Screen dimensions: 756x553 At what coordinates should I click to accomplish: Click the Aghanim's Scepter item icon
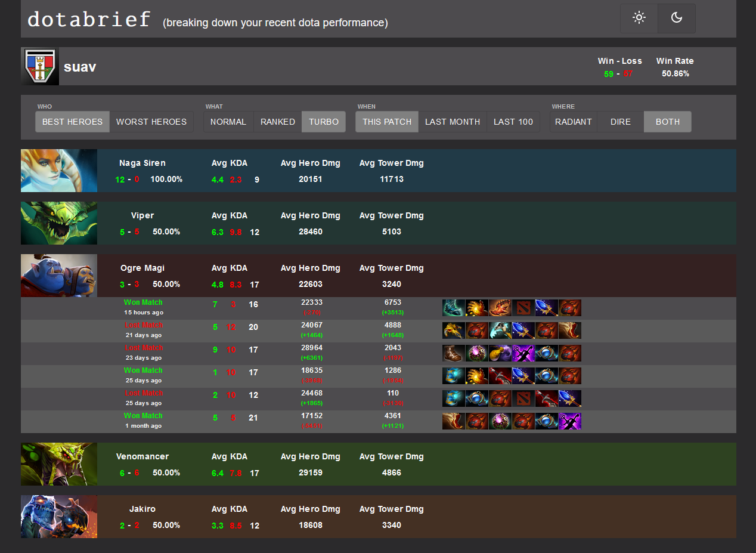click(546, 308)
